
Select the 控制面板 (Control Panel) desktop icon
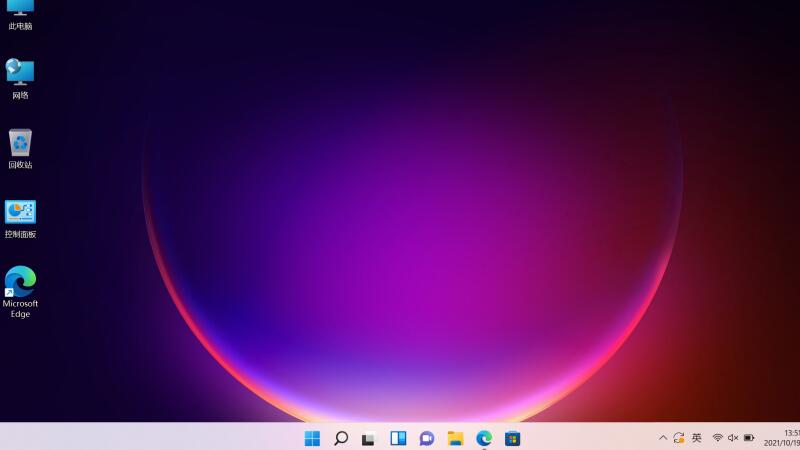20,218
